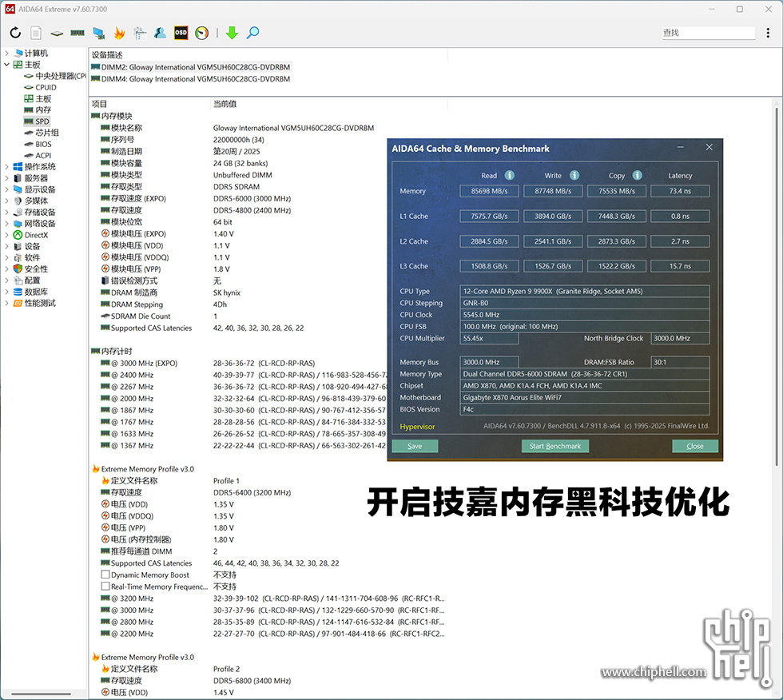Viewport: 783px width, 700px height.
Task: Expand the 计算机 tree node
Action: (6, 53)
